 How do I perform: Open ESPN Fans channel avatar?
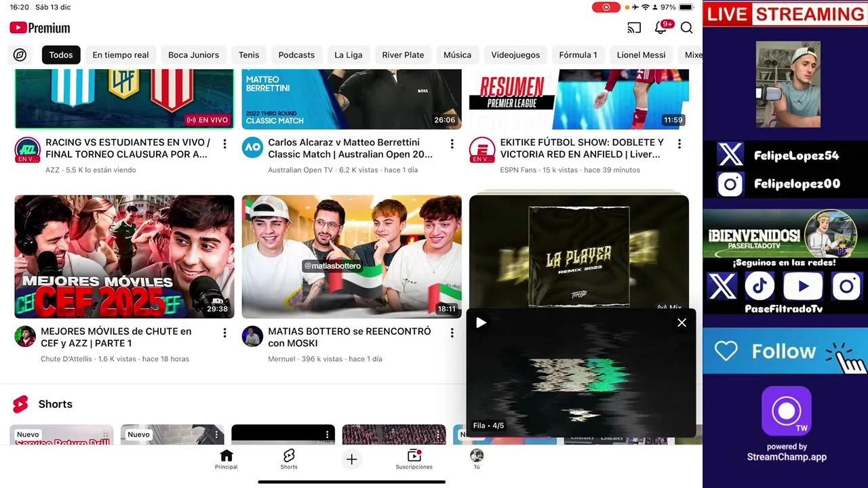tap(482, 150)
